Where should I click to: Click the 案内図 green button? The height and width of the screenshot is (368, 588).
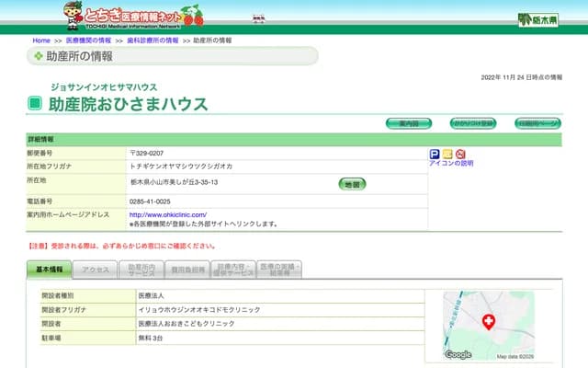coord(409,123)
